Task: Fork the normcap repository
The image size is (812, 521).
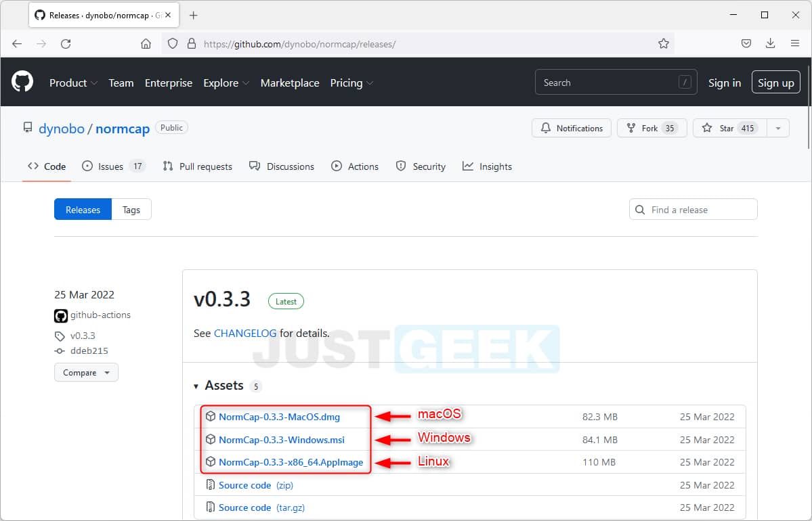Action: (651, 128)
